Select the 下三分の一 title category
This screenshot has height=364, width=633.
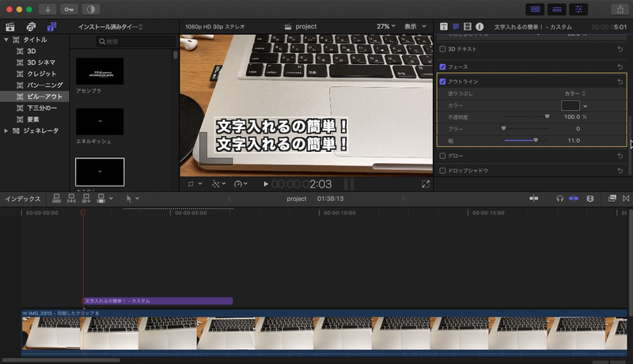click(42, 108)
